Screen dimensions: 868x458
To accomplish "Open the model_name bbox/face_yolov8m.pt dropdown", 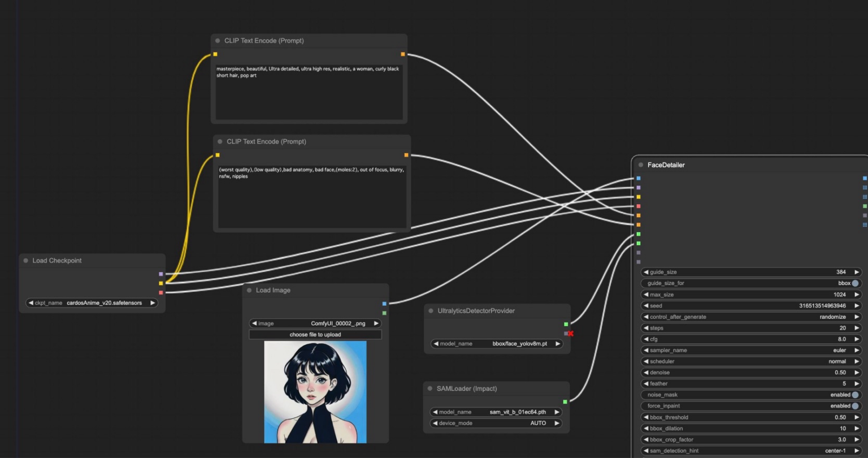I will click(x=496, y=344).
